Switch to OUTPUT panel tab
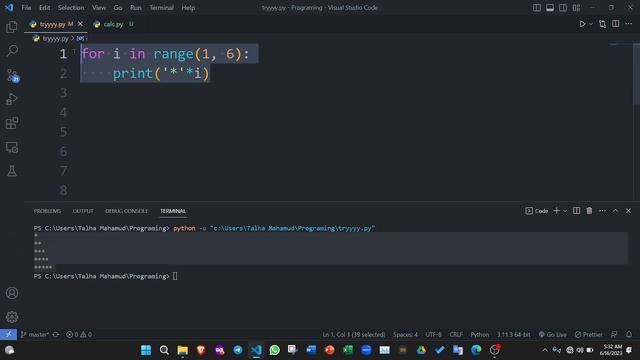The image size is (640, 360). pos(83,211)
